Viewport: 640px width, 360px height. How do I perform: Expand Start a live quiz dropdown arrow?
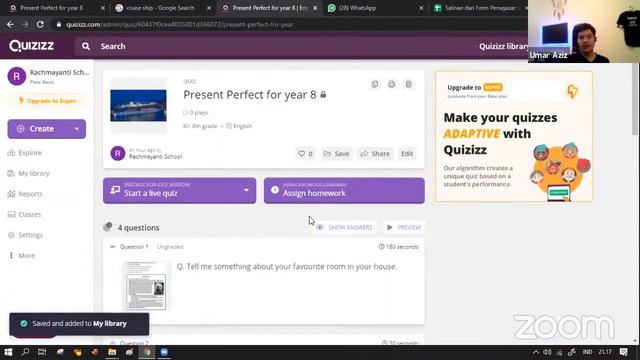pyautogui.click(x=246, y=190)
